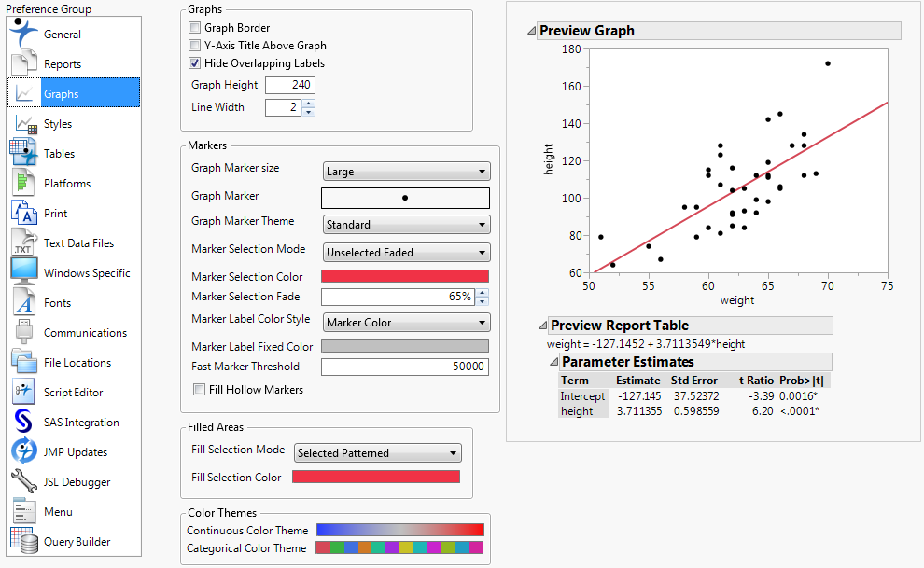
Task: Open the Marker Label Color Style dropdown
Action: click(x=407, y=323)
